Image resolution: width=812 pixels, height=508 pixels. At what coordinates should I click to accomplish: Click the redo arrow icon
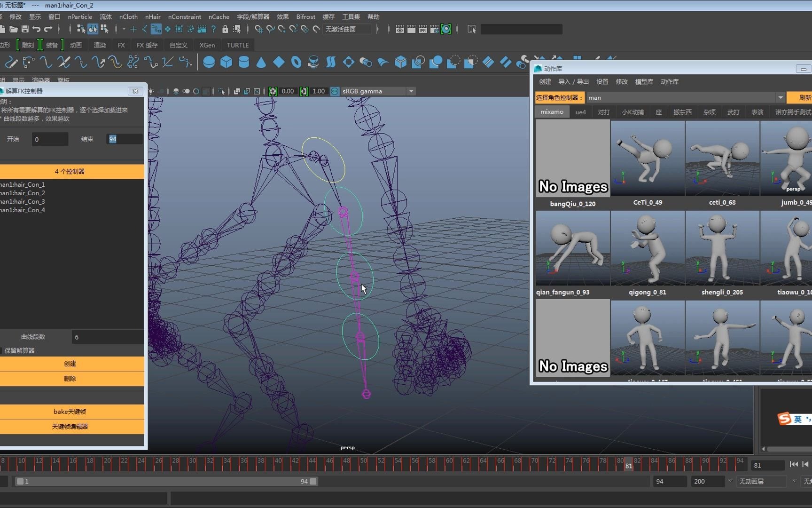click(47, 29)
